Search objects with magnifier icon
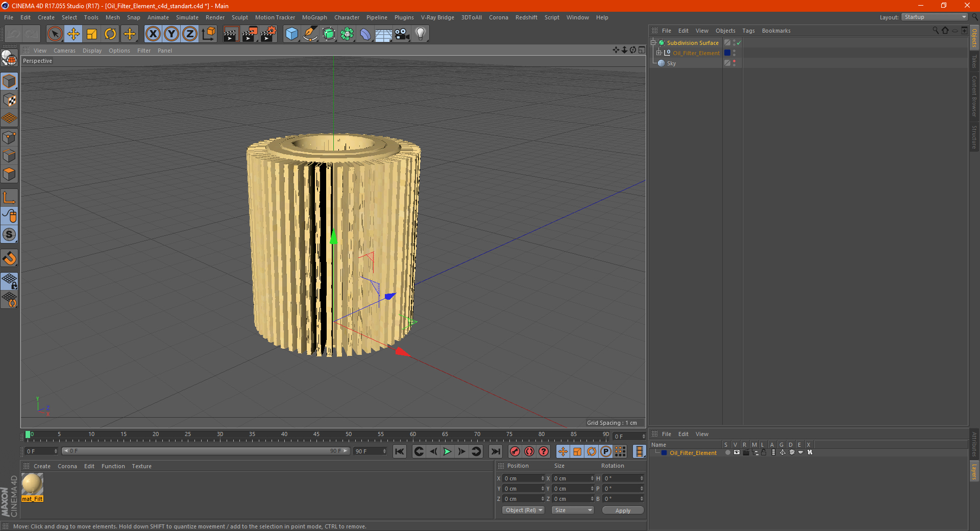The image size is (980, 531). (936, 31)
